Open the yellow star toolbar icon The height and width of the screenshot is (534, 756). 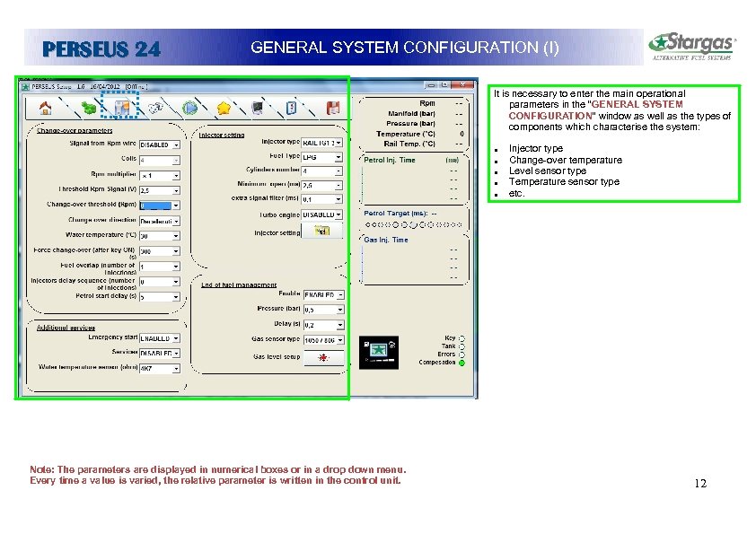224,108
